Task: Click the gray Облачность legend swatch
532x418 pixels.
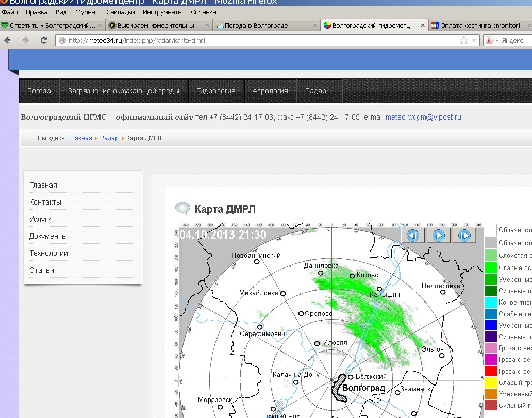Action: pos(491,243)
